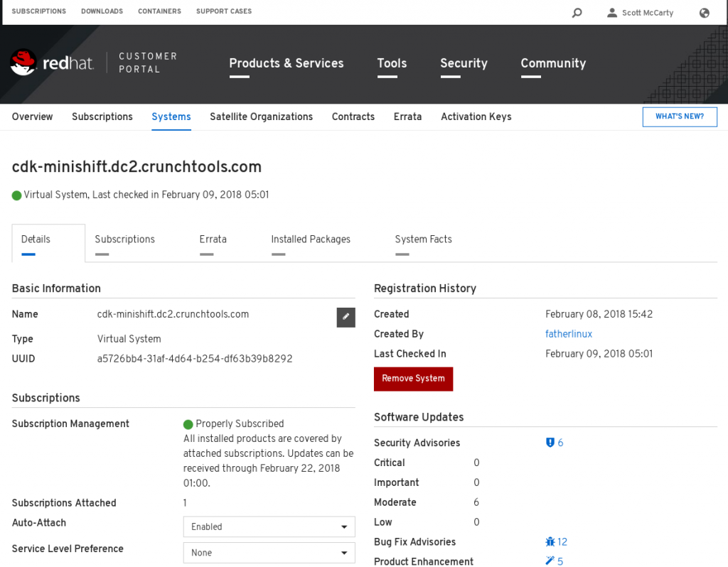Click the pencil edit name icon

coord(346,317)
